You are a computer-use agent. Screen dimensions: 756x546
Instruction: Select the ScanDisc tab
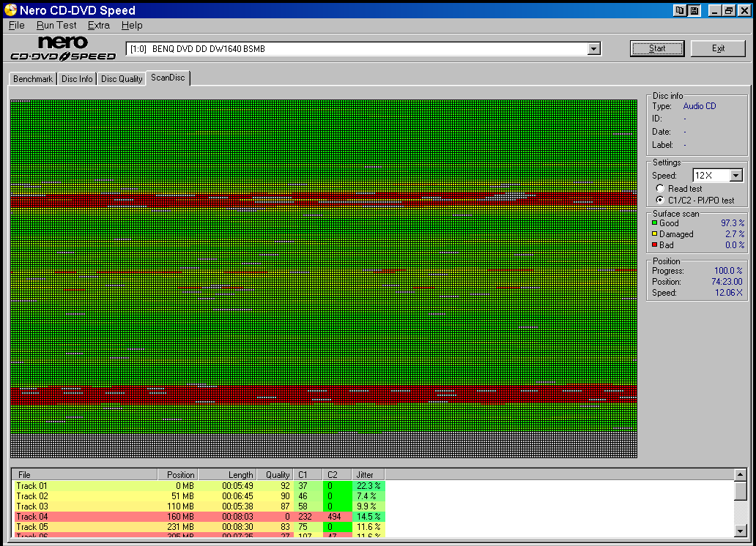pos(168,78)
